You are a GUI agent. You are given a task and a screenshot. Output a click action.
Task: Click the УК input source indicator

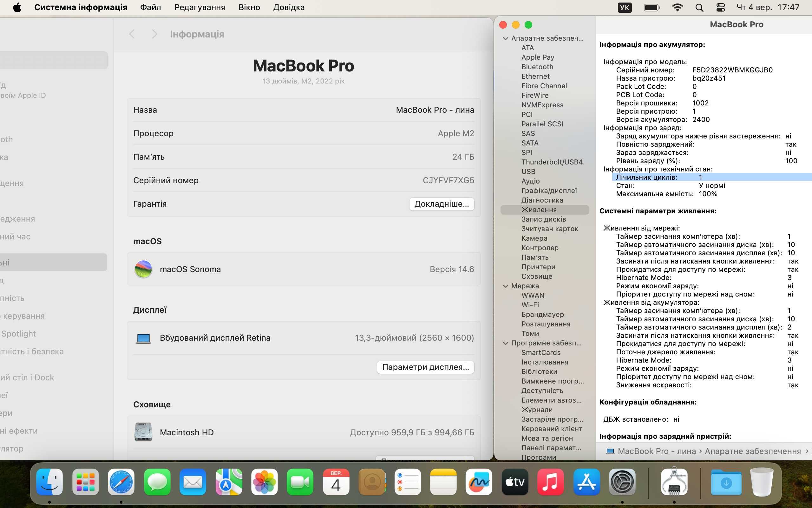[625, 7]
